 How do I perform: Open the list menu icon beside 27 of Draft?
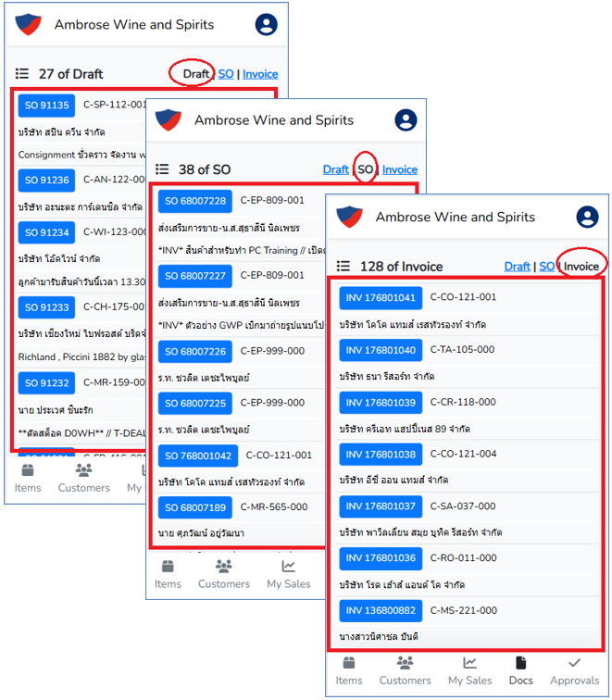click(22, 74)
